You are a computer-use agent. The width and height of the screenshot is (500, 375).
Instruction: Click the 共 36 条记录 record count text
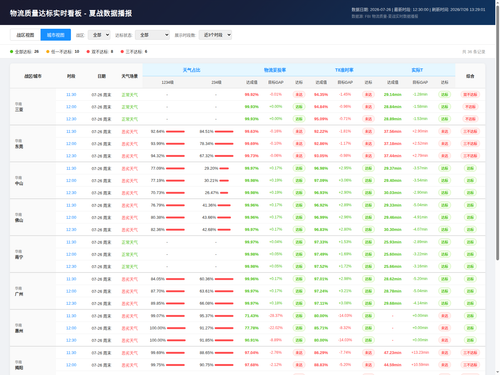coord(473,52)
